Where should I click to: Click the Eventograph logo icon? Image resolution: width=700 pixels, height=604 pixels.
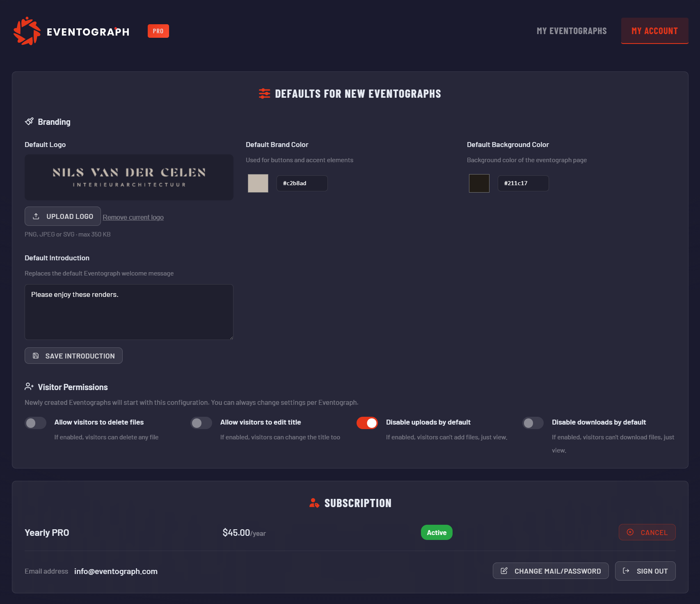tap(27, 31)
